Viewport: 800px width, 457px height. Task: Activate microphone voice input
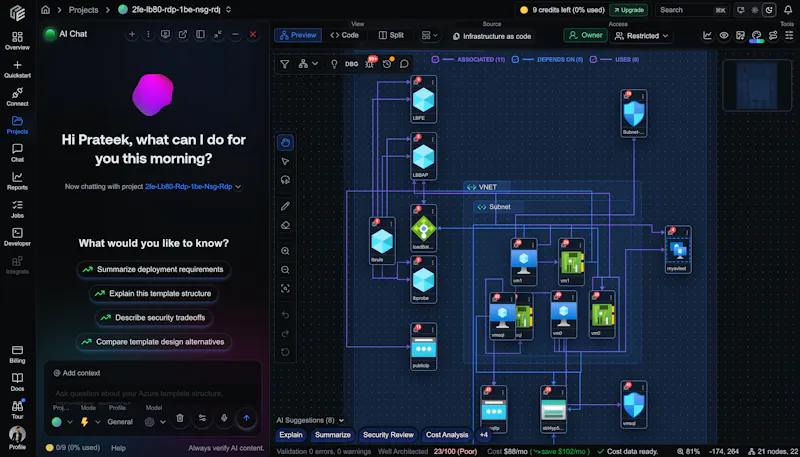[x=224, y=418]
